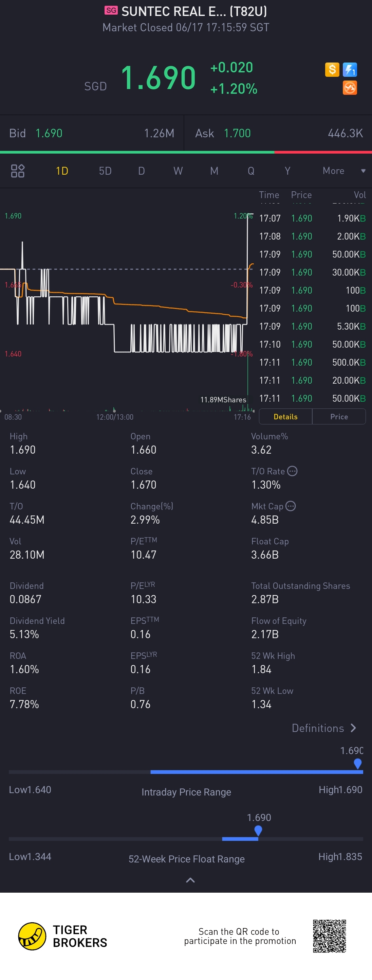
Task: Tap the orange no-short-selling icon
Action: (x=350, y=88)
